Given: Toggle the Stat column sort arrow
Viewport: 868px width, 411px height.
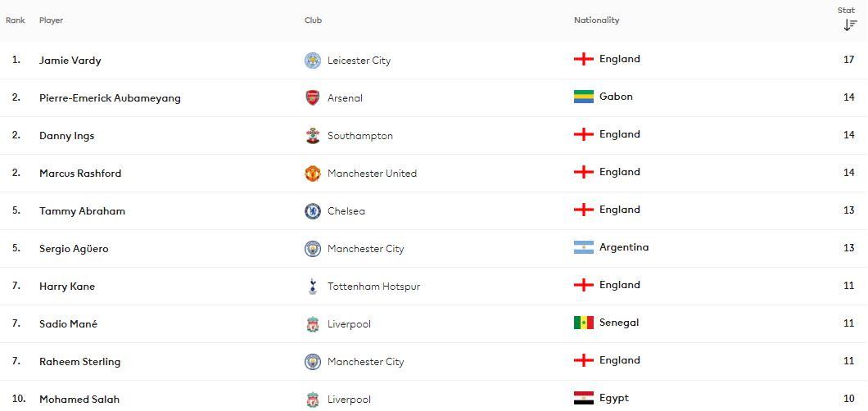Looking at the screenshot, I should 850,25.
